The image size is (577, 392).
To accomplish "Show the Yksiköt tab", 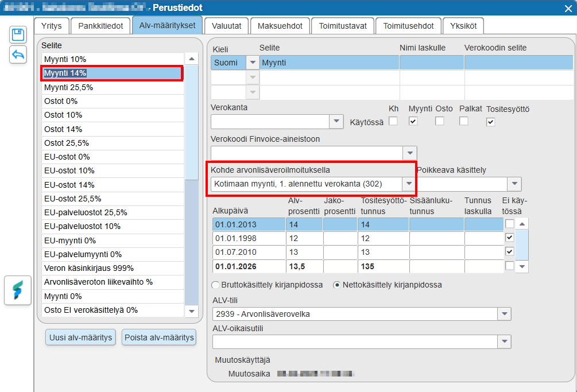I will pyautogui.click(x=463, y=26).
